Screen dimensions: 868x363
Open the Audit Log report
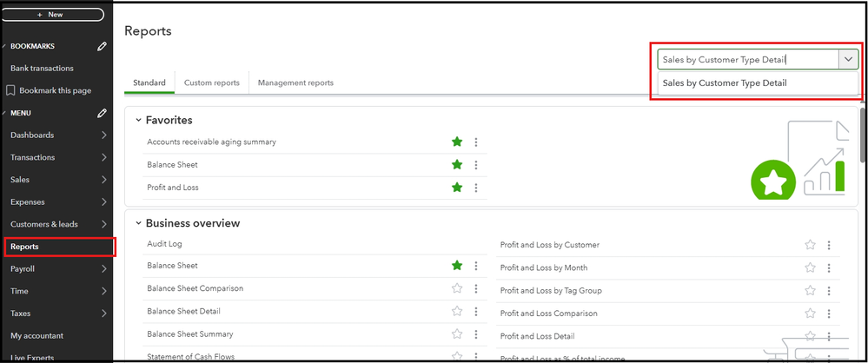(165, 244)
